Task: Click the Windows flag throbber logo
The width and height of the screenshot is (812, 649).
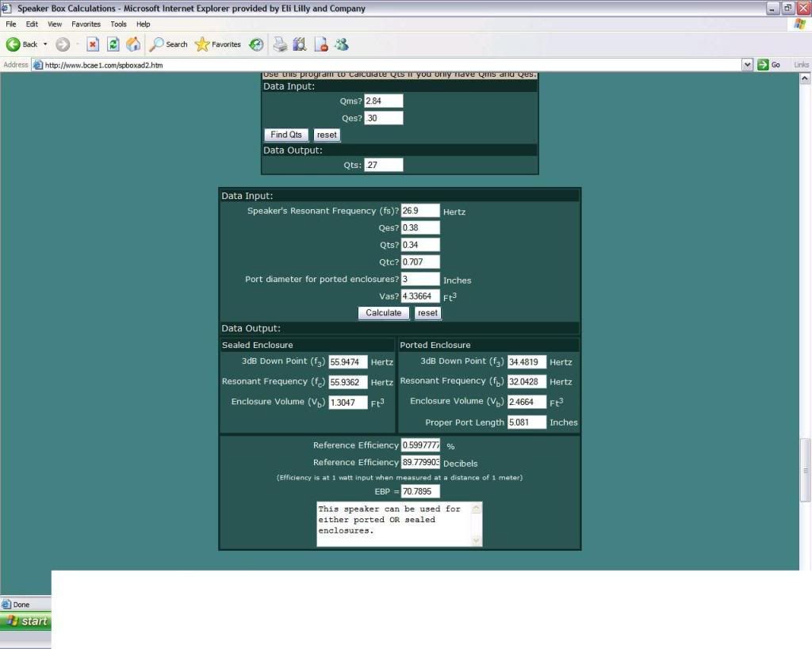Action: click(801, 25)
